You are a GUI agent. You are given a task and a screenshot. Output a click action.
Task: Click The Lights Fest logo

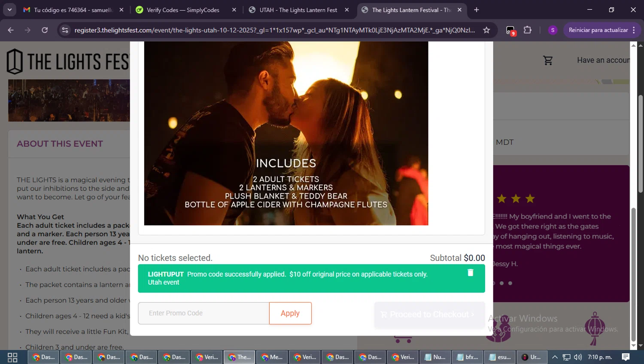tap(69, 61)
